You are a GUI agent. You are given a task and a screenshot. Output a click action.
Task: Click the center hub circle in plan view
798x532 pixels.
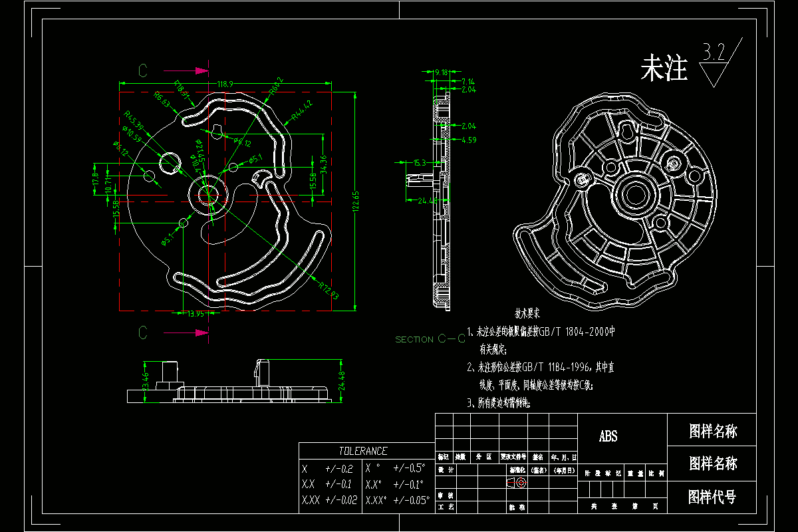208,194
